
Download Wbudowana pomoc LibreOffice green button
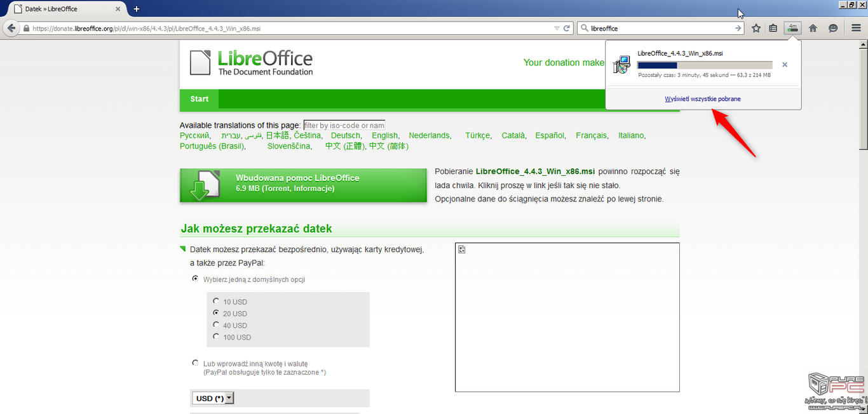click(x=303, y=185)
